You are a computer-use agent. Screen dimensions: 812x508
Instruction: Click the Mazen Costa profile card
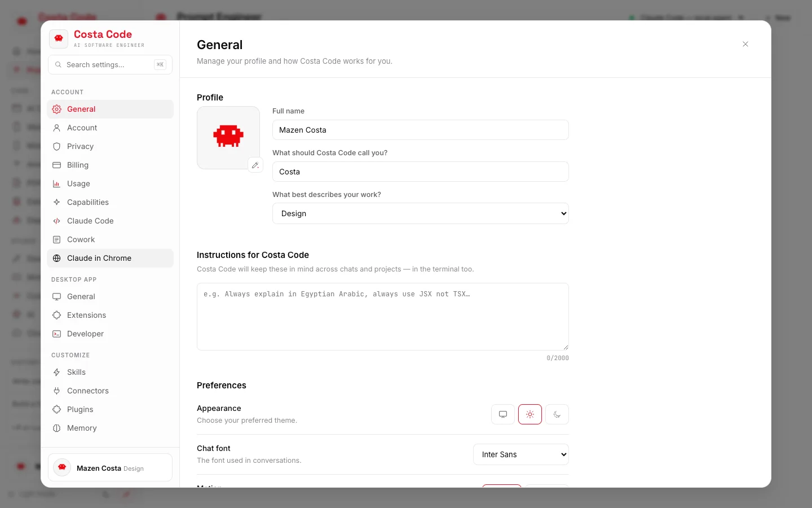tap(111, 468)
